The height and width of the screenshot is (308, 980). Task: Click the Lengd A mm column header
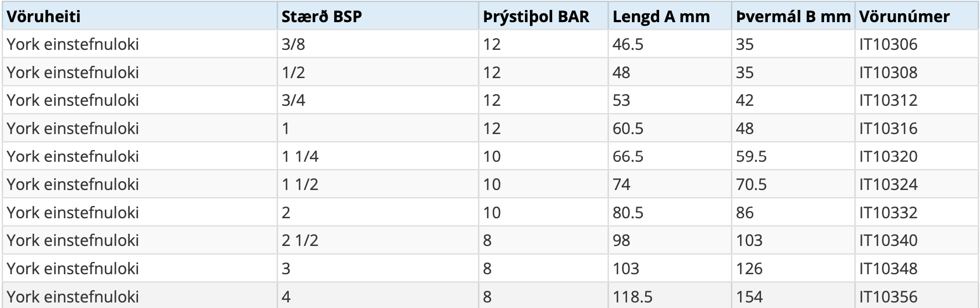click(x=661, y=17)
